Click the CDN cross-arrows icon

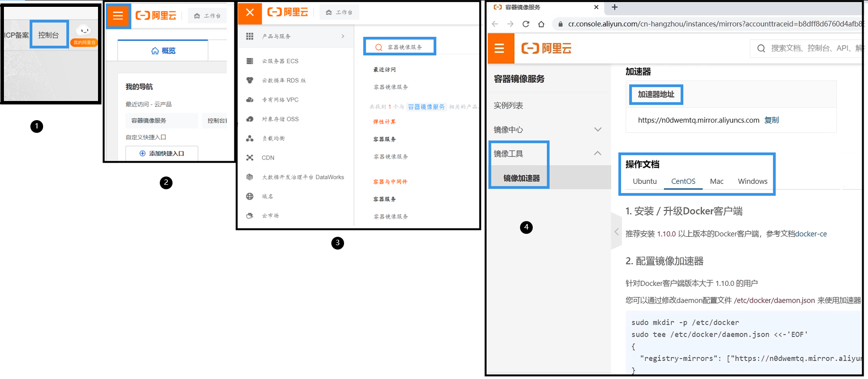pos(250,158)
